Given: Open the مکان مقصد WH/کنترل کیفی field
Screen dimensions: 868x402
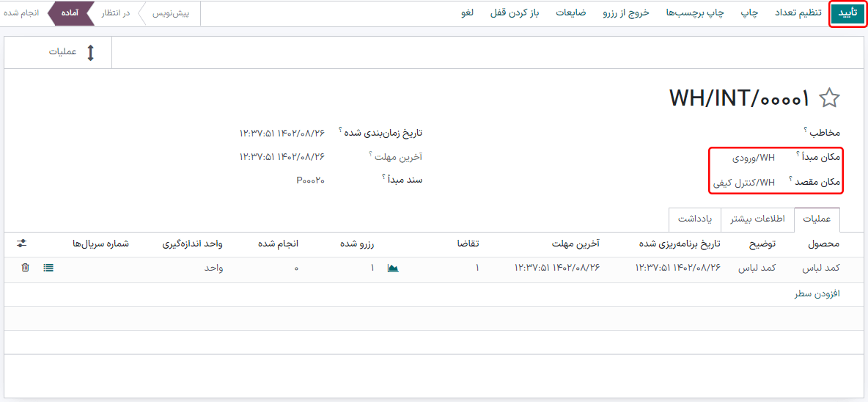Looking at the screenshot, I should pos(743,182).
